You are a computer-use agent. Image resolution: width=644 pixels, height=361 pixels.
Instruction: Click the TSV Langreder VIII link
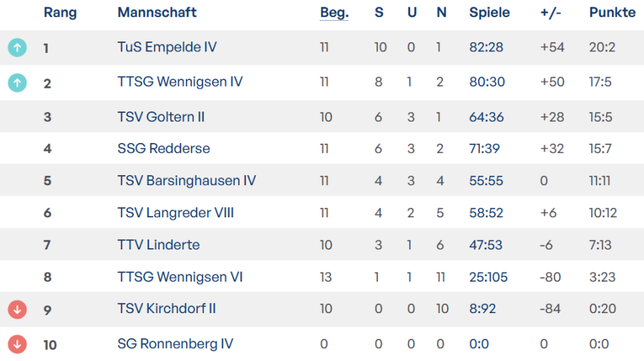[175, 213]
